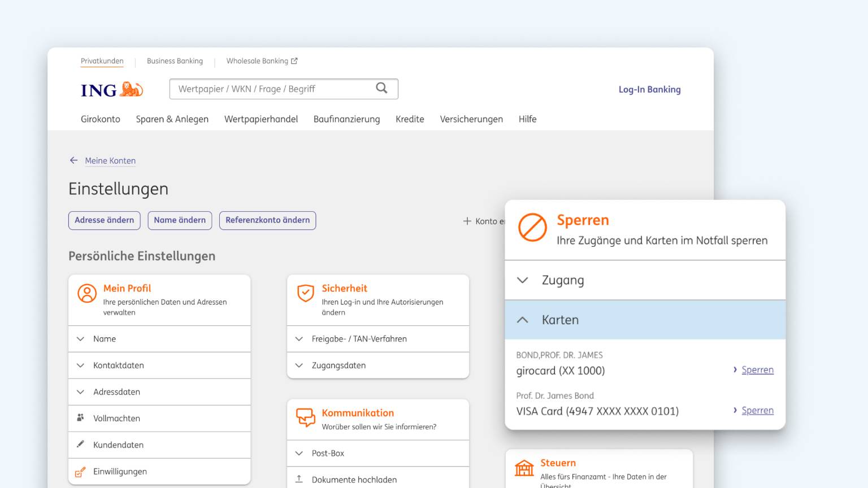Open the Kredite menu
The width and height of the screenshot is (868, 488).
click(x=410, y=119)
